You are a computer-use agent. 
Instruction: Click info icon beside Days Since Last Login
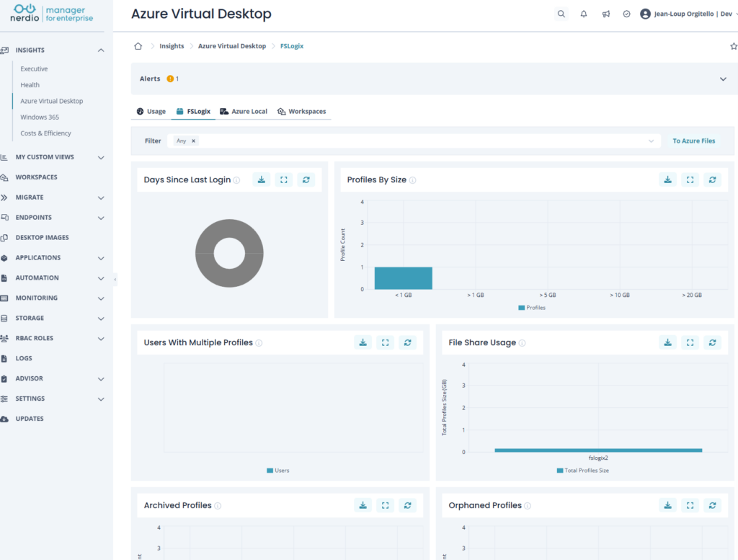(236, 180)
